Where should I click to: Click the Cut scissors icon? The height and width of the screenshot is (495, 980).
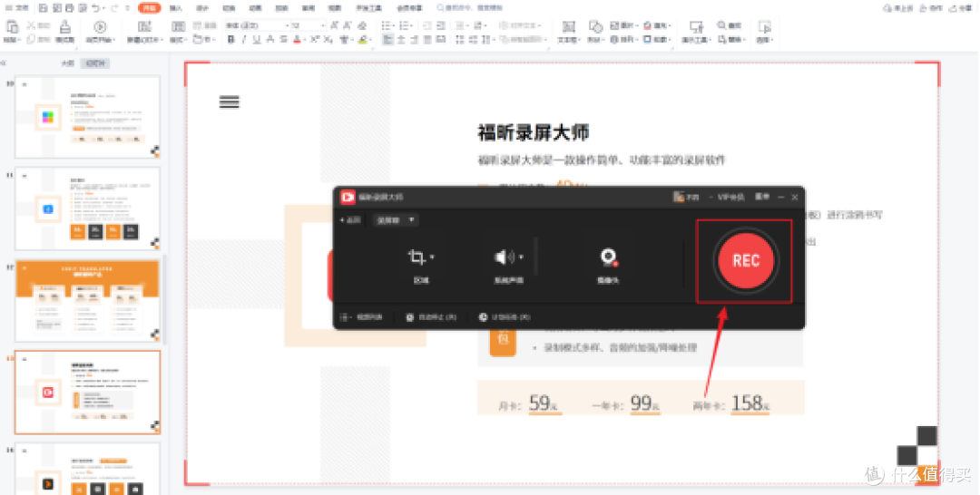click(31, 25)
